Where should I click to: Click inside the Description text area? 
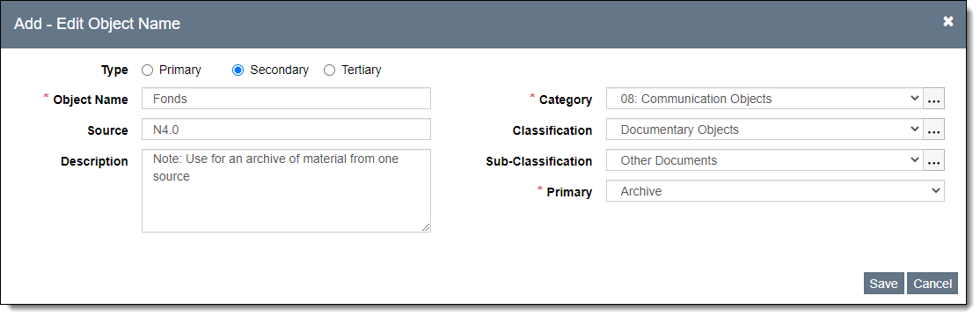(286, 191)
